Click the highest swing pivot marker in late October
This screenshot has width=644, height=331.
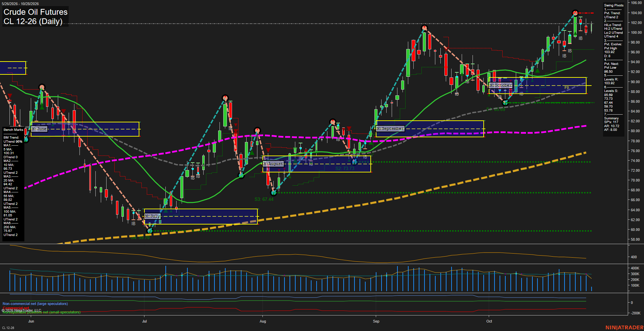click(575, 13)
